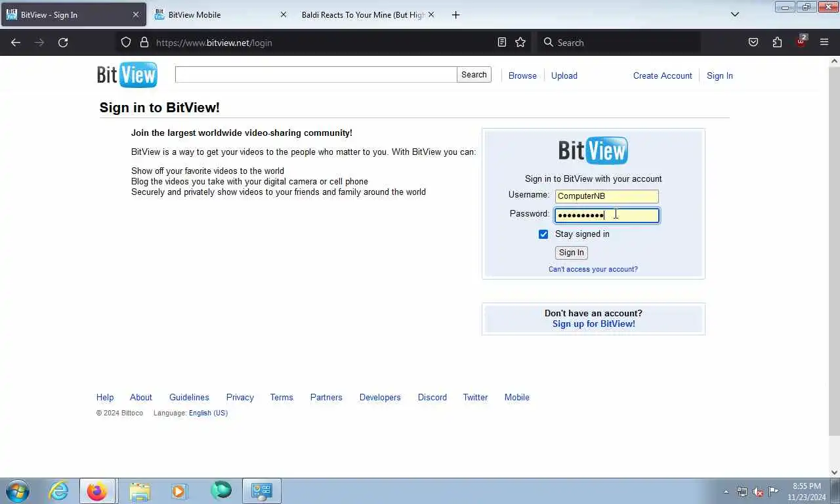Click the BitView logo in the header
The height and width of the screenshot is (504, 840).
click(x=127, y=75)
